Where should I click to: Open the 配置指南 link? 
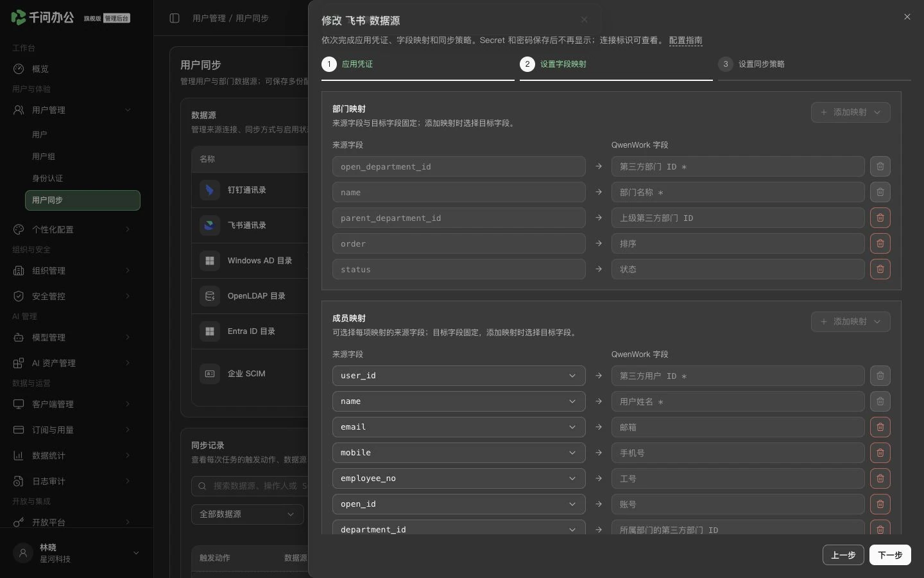[685, 40]
